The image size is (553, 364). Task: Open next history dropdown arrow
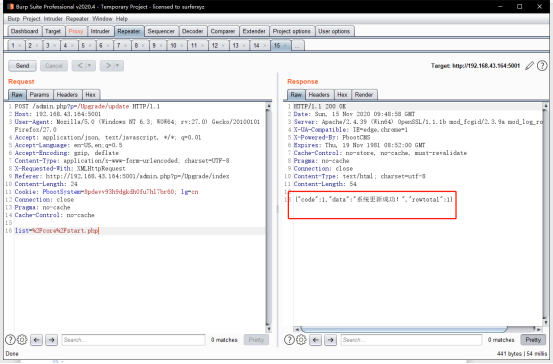[118, 66]
